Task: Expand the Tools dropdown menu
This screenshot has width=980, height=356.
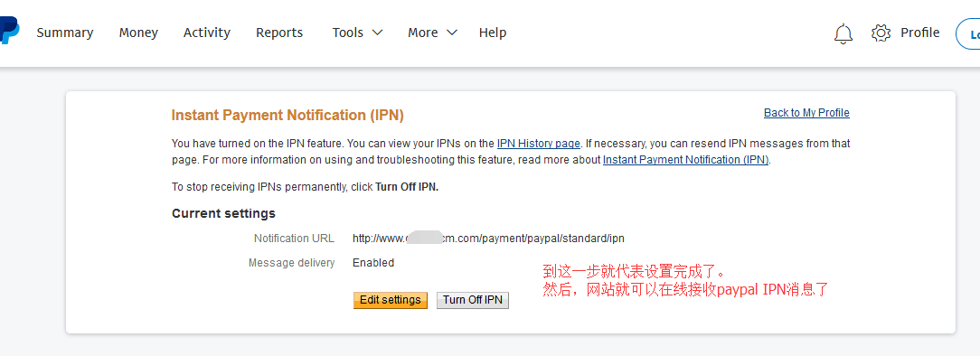Action: point(357,33)
